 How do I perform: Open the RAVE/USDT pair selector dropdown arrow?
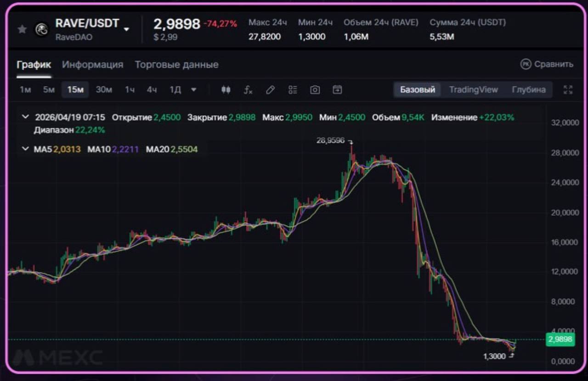tap(126, 29)
